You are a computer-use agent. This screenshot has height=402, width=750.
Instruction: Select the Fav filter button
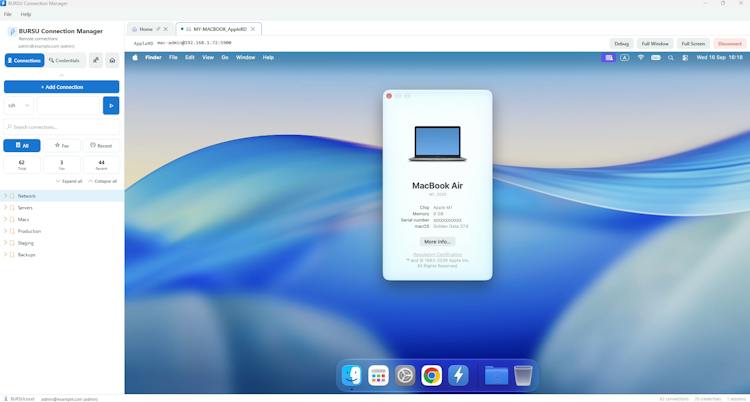pos(62,145)
